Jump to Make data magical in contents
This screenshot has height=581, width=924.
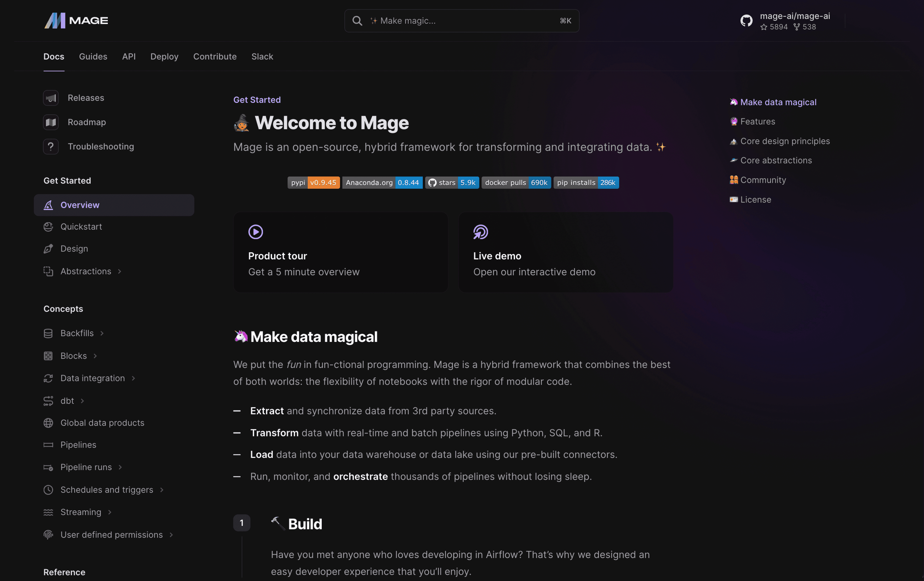[x=773, y=103]
